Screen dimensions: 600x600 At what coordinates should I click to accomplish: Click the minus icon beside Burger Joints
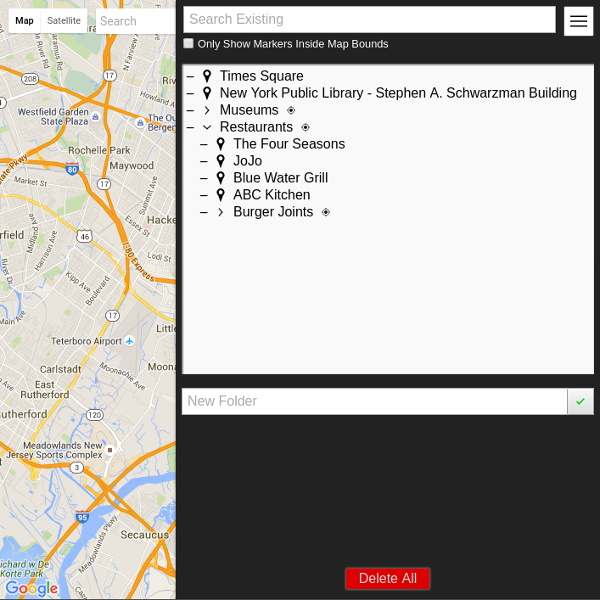[x=204, y=212]
